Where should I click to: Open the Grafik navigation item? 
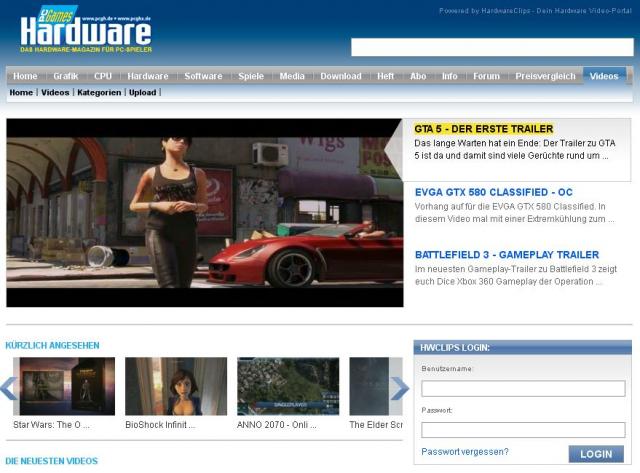[x=66, y=76]
